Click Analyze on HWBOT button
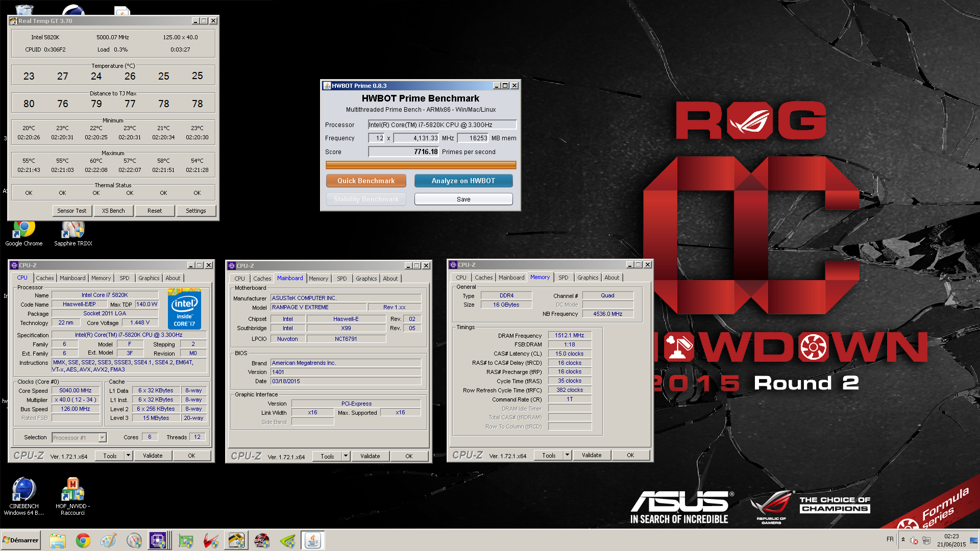 click(x=463, y=181)
